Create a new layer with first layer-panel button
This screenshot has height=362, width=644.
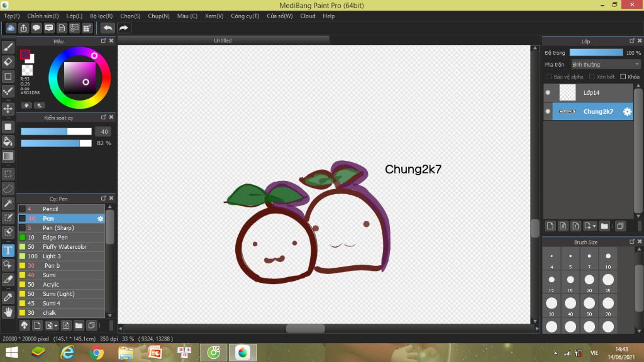[x=550, y=226]
